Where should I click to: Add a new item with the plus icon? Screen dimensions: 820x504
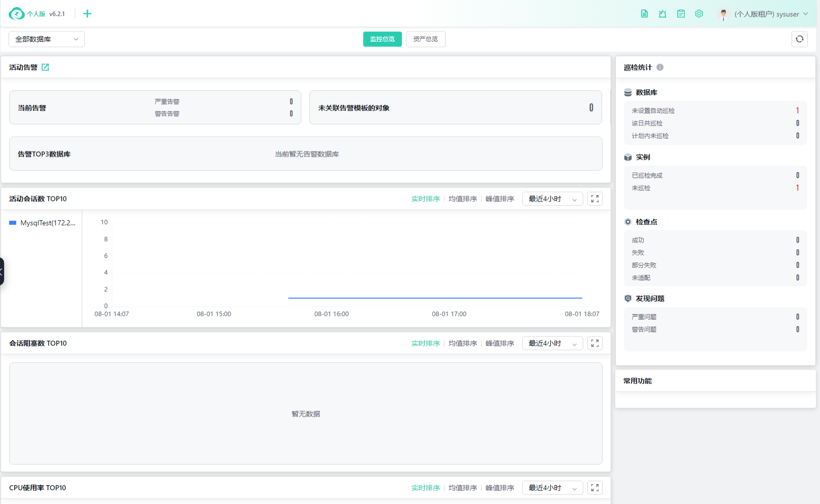[87, 14]
